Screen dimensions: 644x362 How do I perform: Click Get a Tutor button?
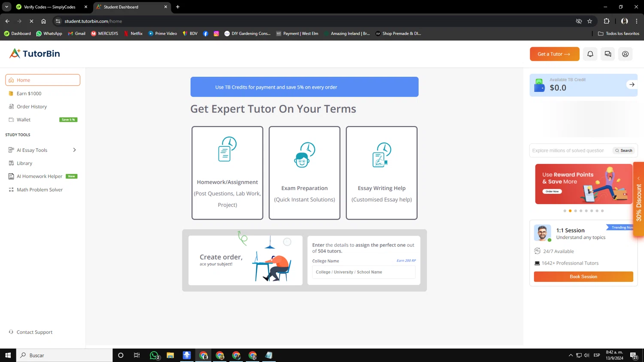554,54
